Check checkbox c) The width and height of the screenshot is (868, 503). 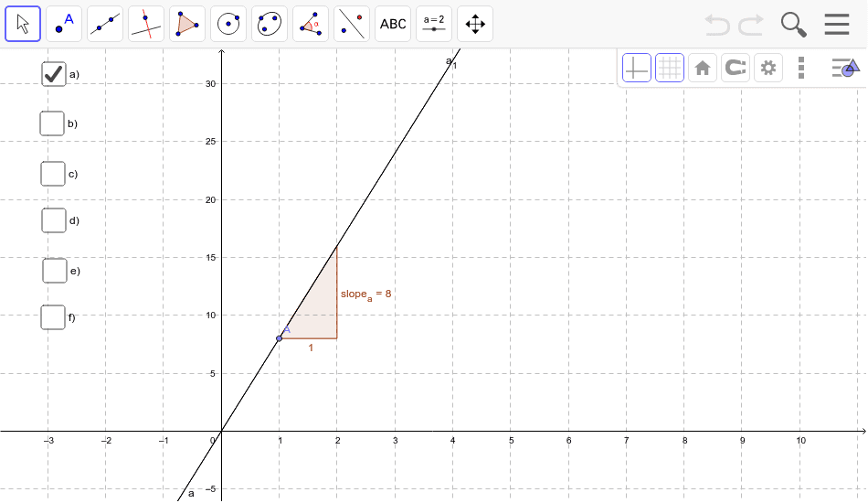click(53, 174)
